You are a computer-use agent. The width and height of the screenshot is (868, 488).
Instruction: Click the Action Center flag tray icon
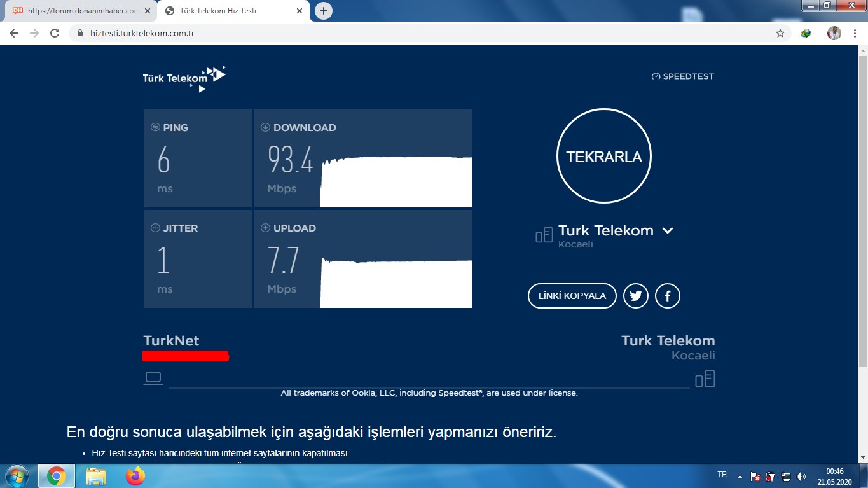point(755,476)
